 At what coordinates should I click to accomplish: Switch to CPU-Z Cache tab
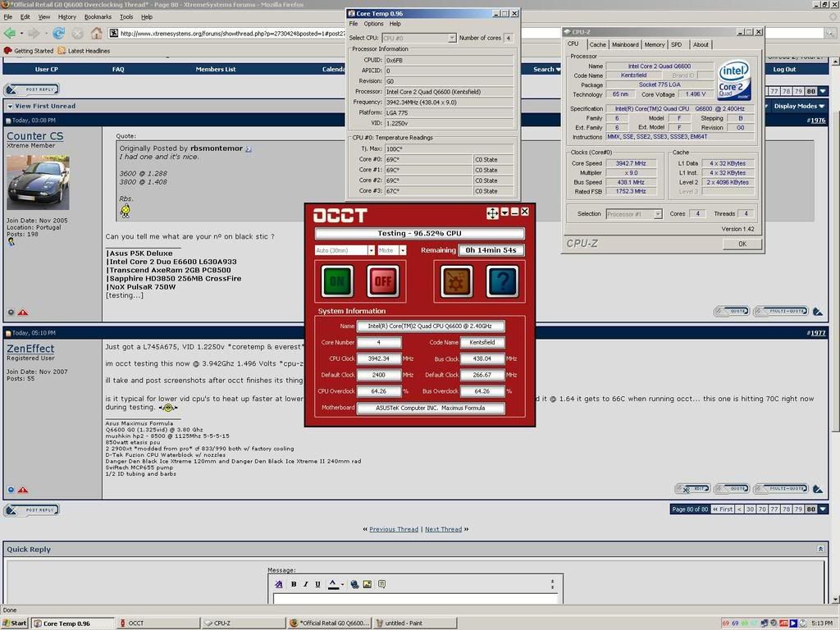tap(598, 45)
